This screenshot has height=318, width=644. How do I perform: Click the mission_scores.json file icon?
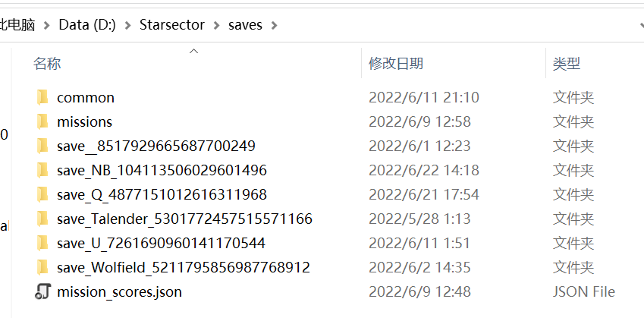[x=42, y=292]
